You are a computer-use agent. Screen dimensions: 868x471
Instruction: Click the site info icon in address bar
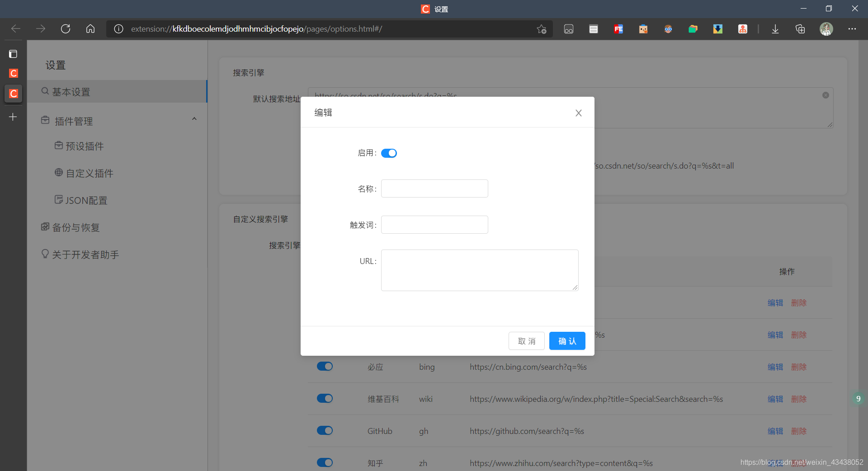(x=118, y=29)
